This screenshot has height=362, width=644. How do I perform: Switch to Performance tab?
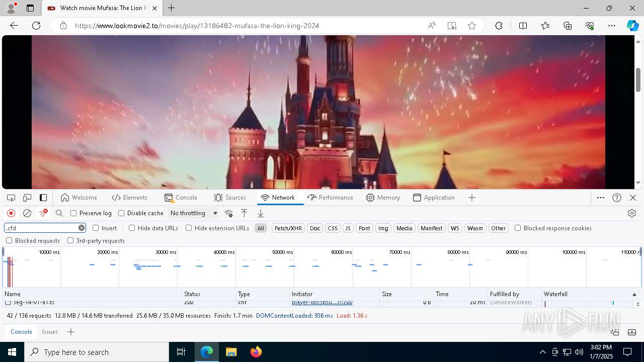tap(330, 198)
